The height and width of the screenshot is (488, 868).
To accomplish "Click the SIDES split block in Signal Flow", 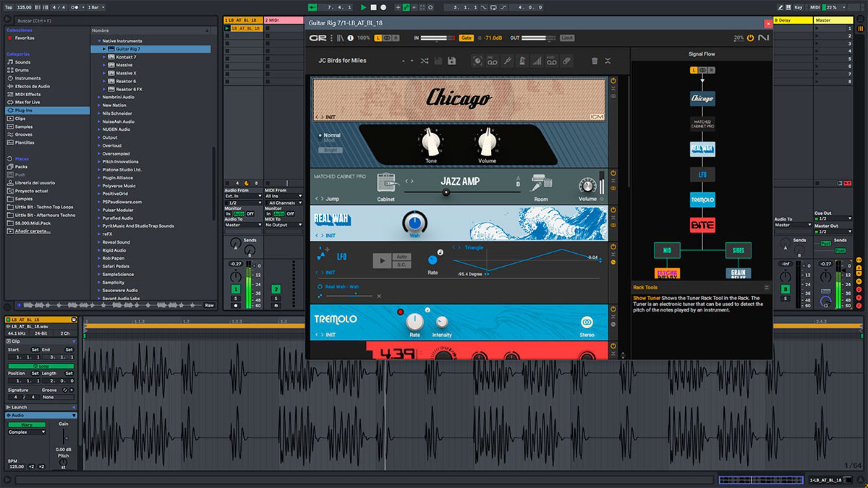I will pos(738,250).
